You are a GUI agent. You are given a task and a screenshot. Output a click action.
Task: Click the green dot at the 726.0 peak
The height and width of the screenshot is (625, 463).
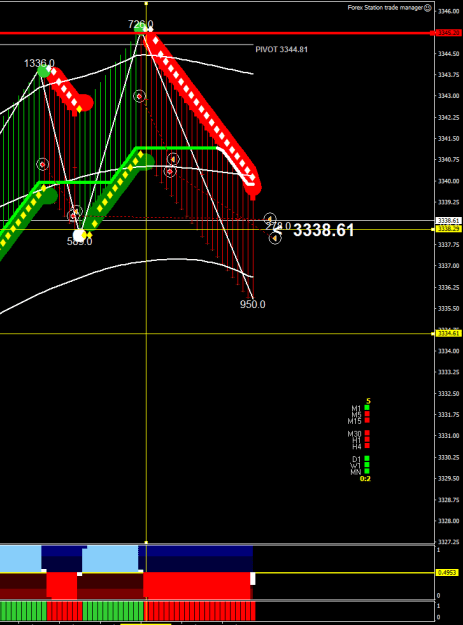(140, 28)
